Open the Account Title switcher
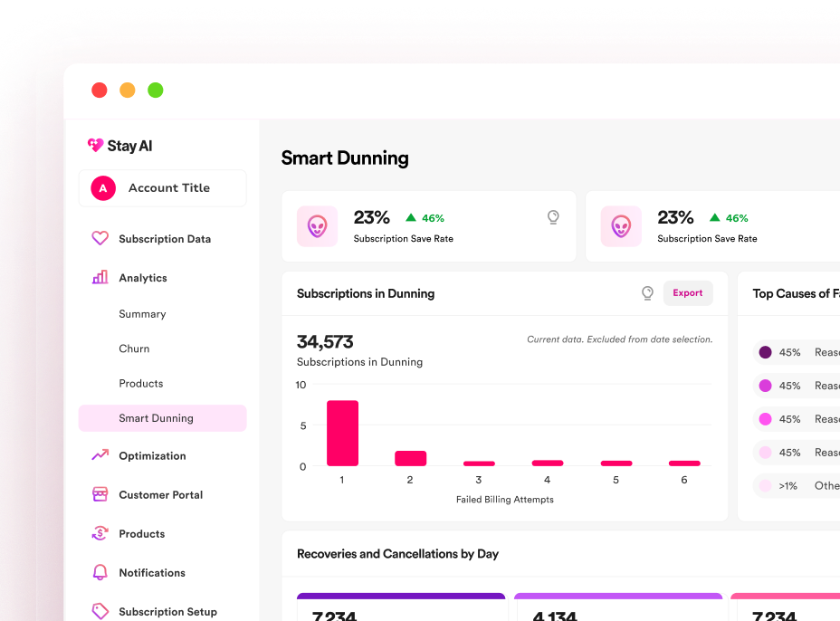This screenshot has height=621, width=840. click(x=162, y=188)
